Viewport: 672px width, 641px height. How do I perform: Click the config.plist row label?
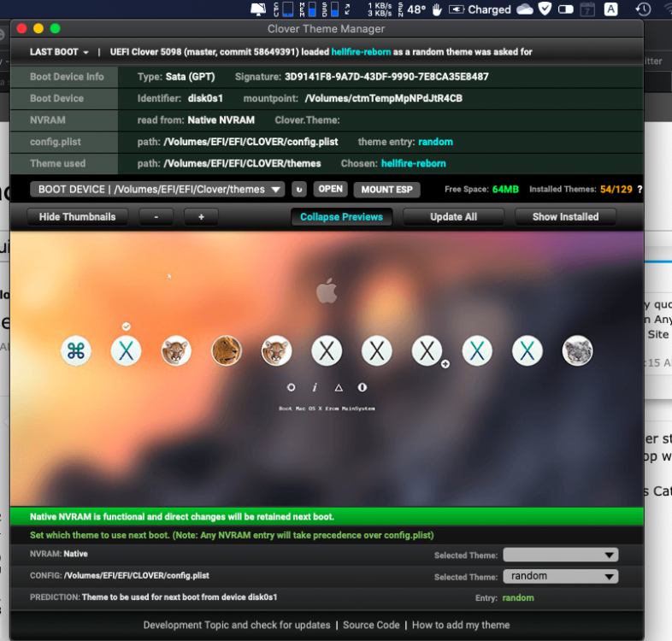click(56, 142)
